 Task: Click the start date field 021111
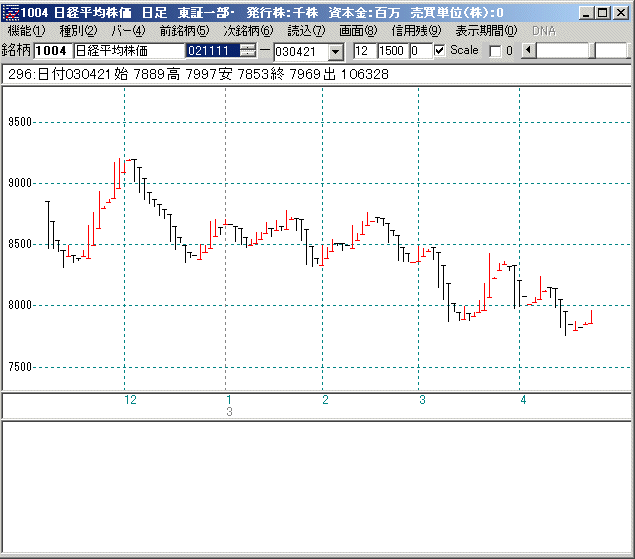(212, 51)
